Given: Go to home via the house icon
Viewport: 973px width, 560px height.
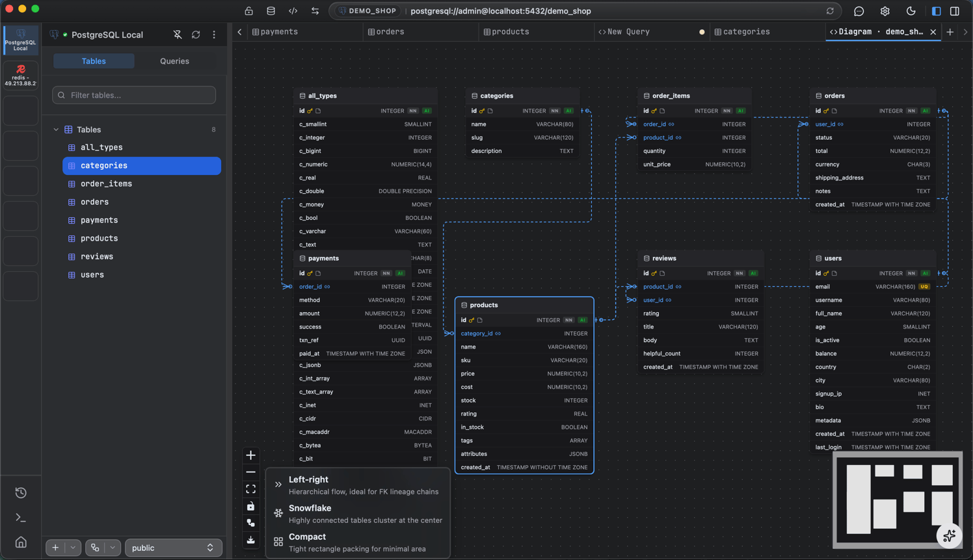Looking at the screenshot, I should (x=21, y=542).
